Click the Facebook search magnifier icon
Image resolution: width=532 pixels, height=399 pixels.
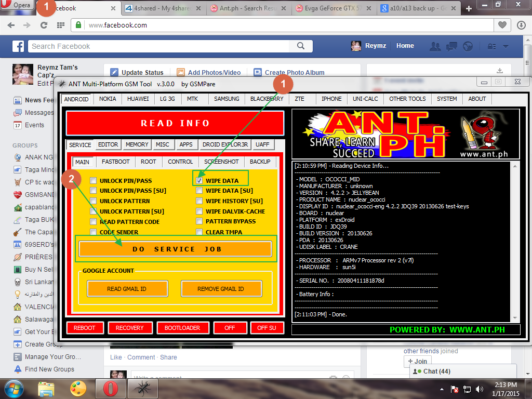(301, 46)
